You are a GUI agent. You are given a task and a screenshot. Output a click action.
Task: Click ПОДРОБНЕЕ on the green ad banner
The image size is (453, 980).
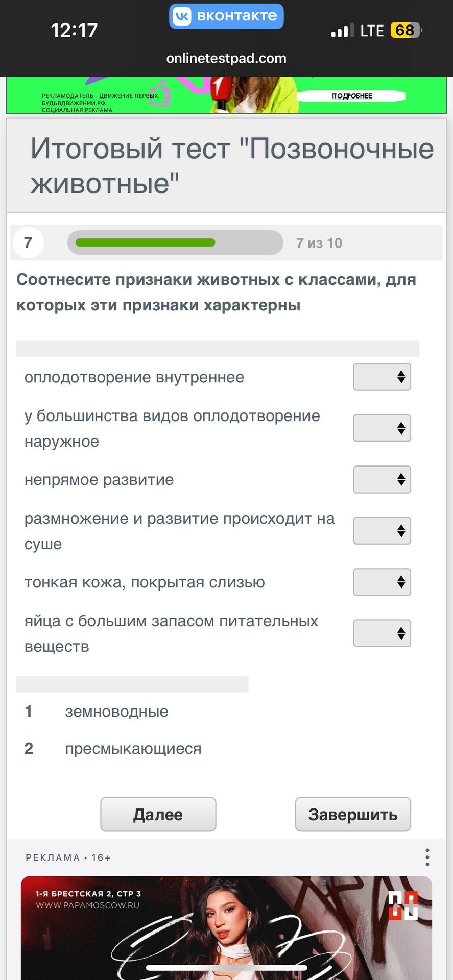pos(351,96)
